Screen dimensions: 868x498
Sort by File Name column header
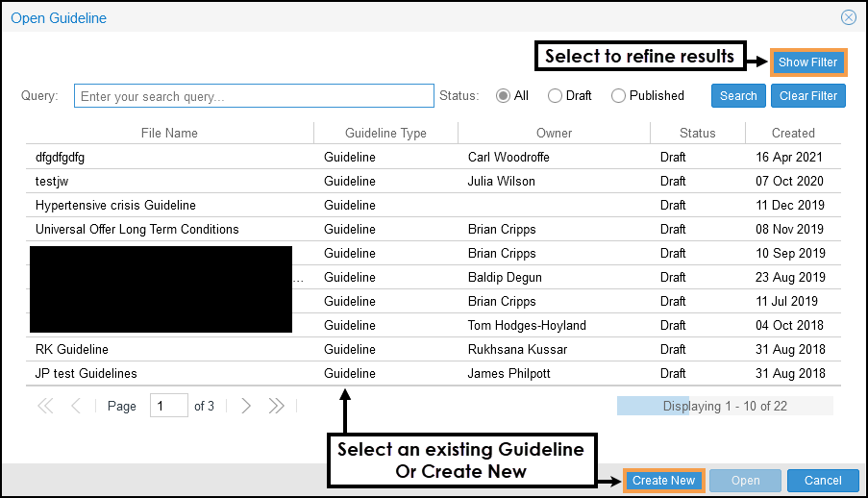tap(169, 134)
